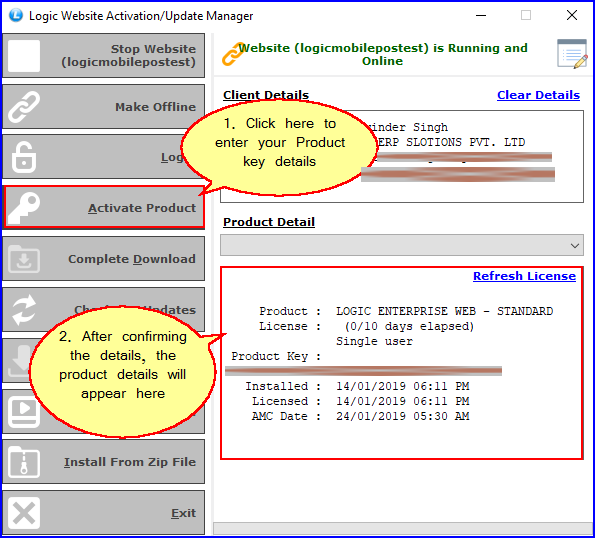
Task: Click the 'Website is Running and Online' status text
Action: 382,54
